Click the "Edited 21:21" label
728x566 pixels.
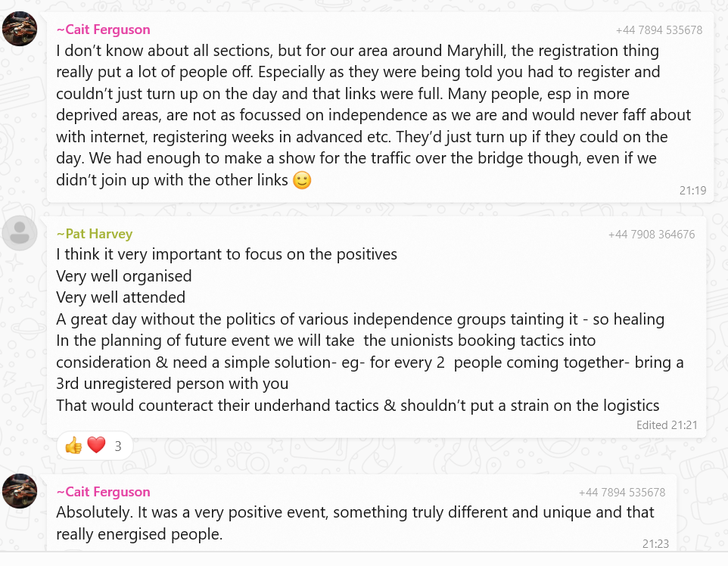[666, 425]
